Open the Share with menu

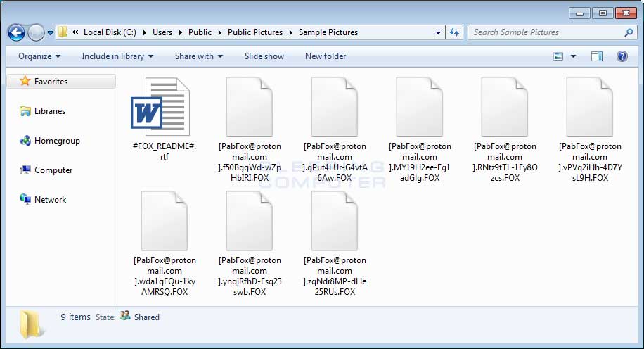point(199,56)
